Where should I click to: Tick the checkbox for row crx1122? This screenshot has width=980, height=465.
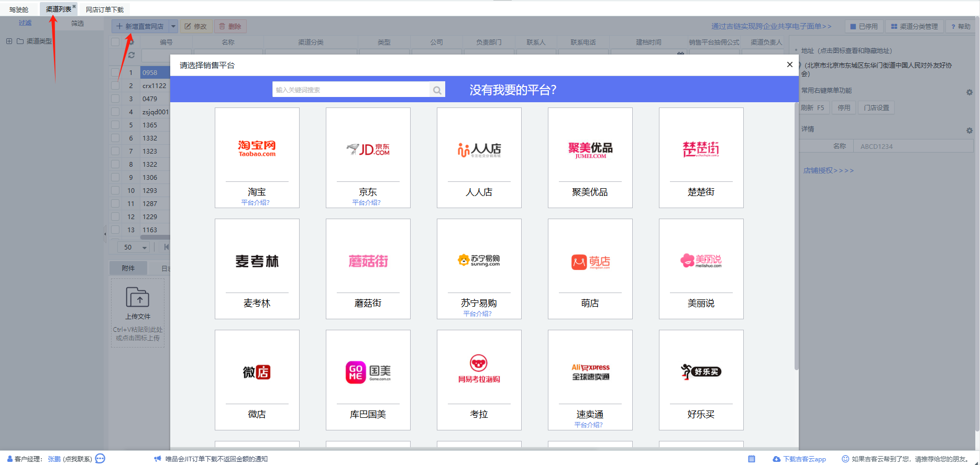pyautogui.click(x=115, y=85)
